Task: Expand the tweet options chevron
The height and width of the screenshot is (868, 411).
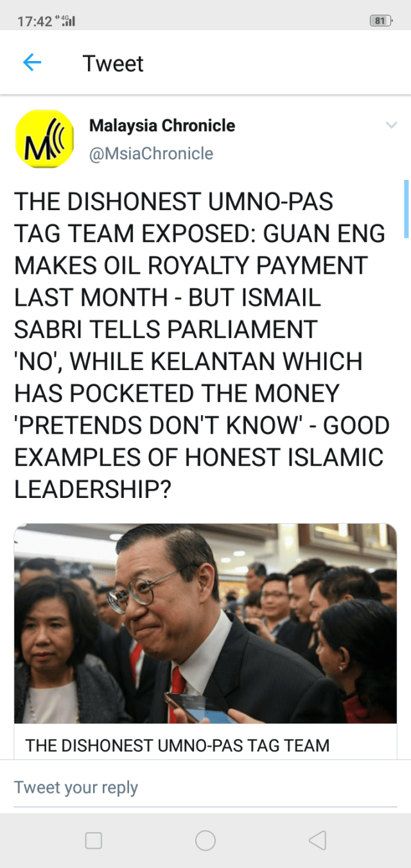Action: 391,125
